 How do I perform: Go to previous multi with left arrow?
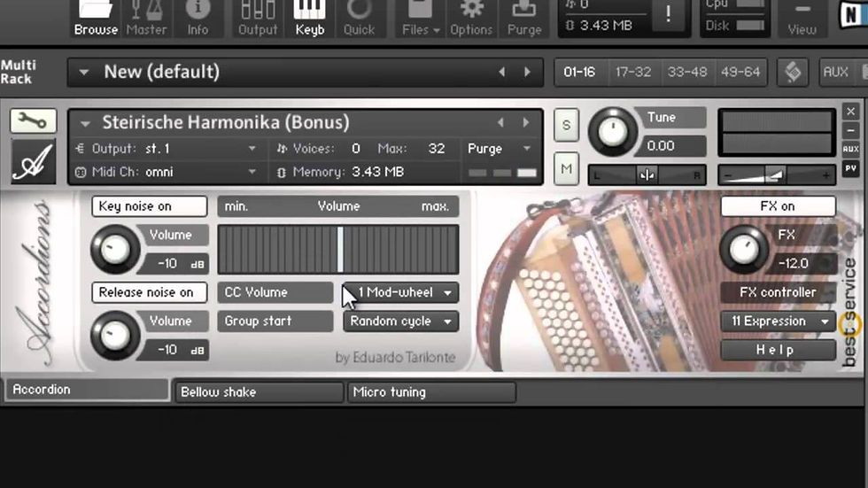pos(501,72)
